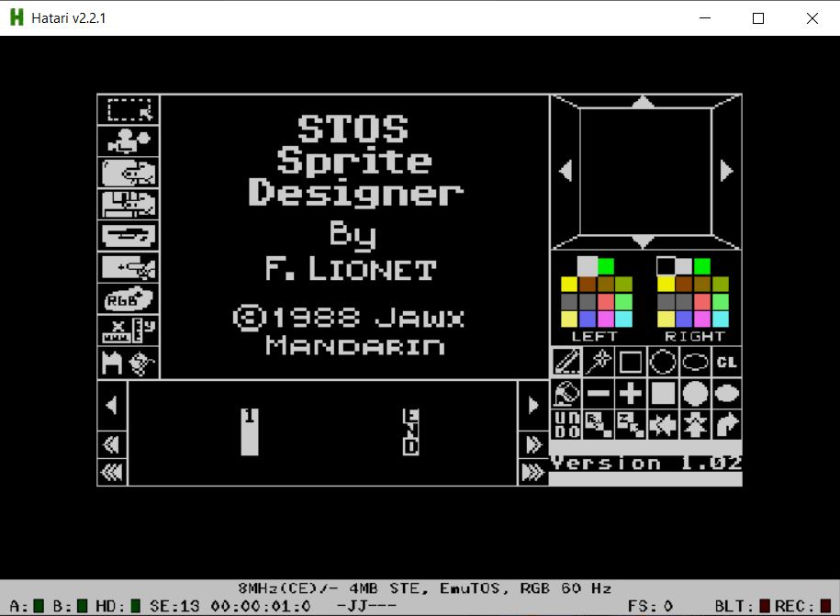Select sprite slot 1 in sprite strip
Screen dimensions: 840x616
coord(250,431)
